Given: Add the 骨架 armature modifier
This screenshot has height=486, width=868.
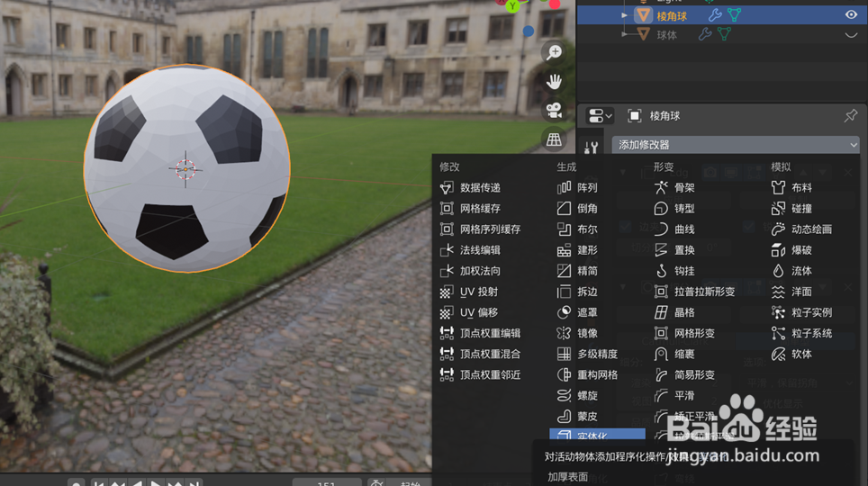Looking at the screenshot, I should pyautogui.click(x=674, y=187).
